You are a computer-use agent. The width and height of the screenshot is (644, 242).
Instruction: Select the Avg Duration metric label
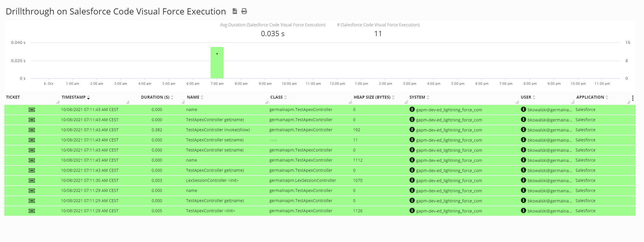(x=273, y=25)
